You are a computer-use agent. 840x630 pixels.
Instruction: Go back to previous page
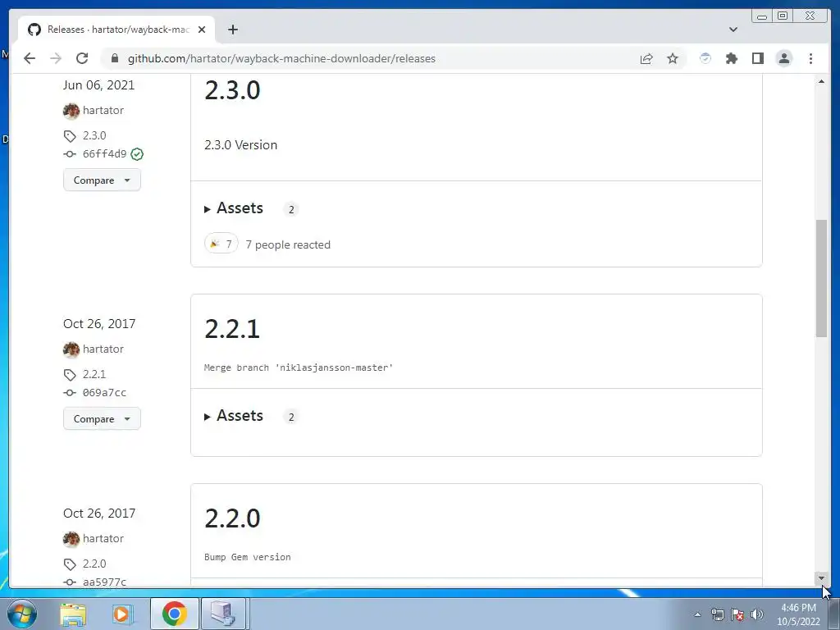click(30, 58)
